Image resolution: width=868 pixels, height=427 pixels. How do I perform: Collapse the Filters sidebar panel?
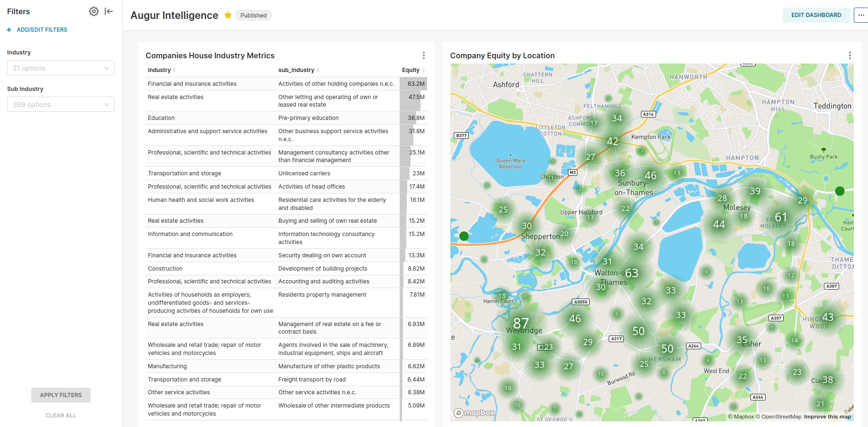(109, 11)
